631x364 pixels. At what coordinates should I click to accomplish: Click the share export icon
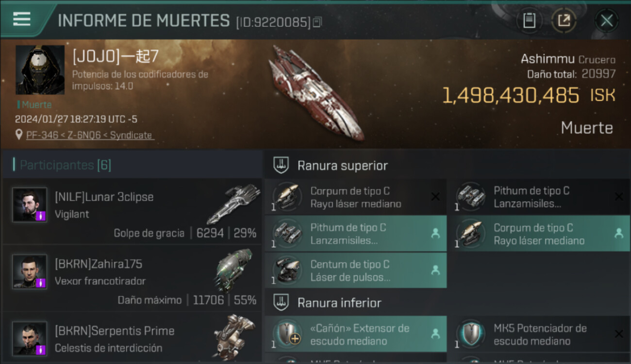pyautogui.click(x=564, y=20)
